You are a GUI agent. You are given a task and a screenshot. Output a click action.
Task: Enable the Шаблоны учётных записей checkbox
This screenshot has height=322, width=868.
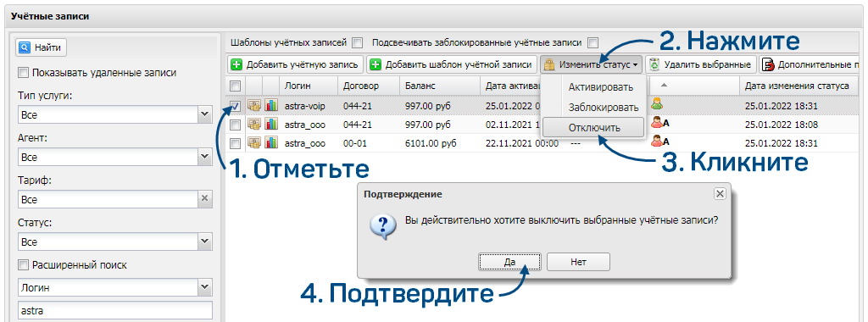[358, 42]
